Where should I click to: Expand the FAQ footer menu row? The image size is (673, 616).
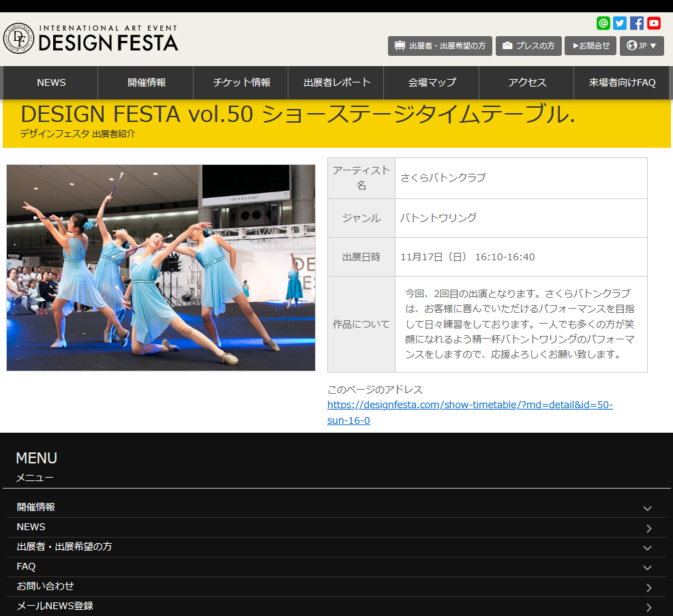647,567
